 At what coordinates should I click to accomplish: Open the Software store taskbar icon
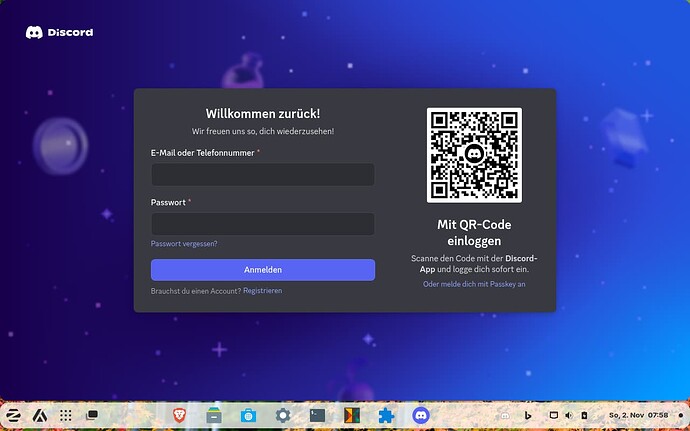click(x=248, y=414)
